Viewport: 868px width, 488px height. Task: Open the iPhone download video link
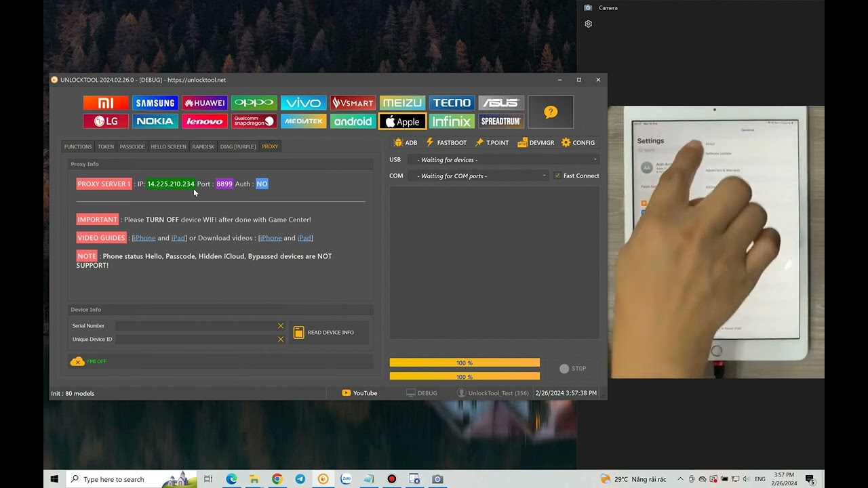coord(271,238)
